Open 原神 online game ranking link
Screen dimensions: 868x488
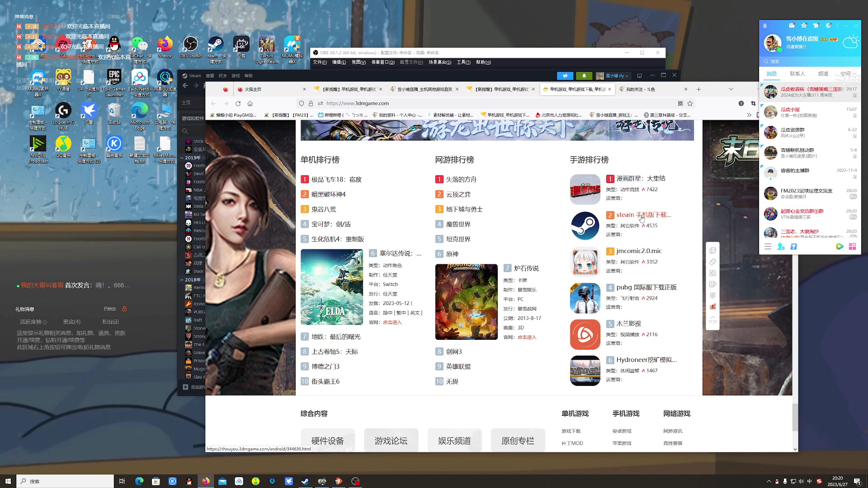[x=452, y=254]
